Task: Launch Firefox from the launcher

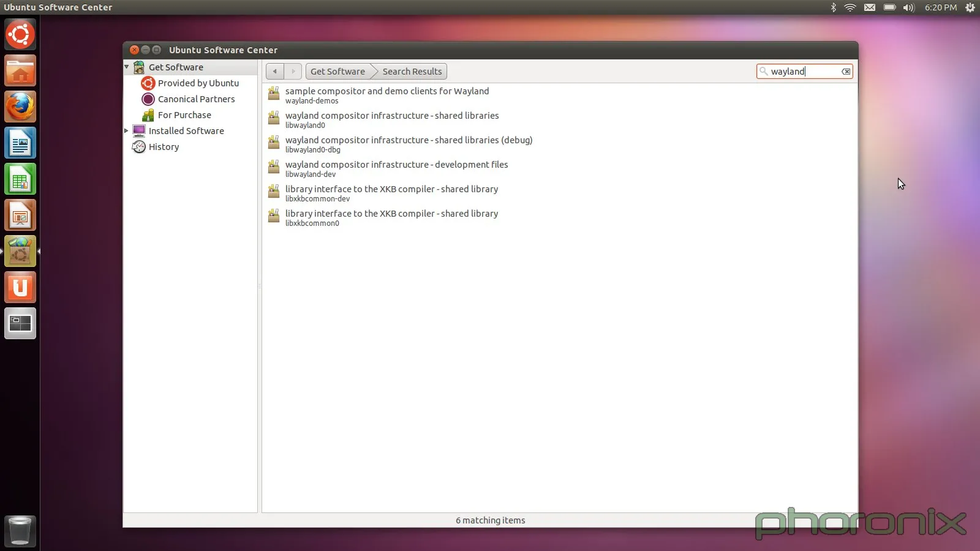Action: pos(20,107)
